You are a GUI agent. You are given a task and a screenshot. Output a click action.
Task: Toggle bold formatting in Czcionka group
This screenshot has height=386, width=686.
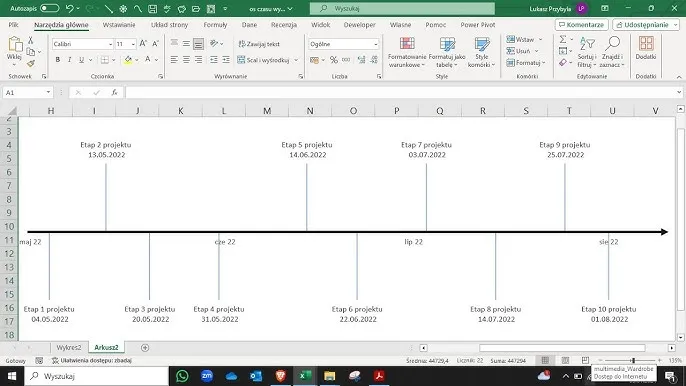pyautogui.click(x=58, y=60)
